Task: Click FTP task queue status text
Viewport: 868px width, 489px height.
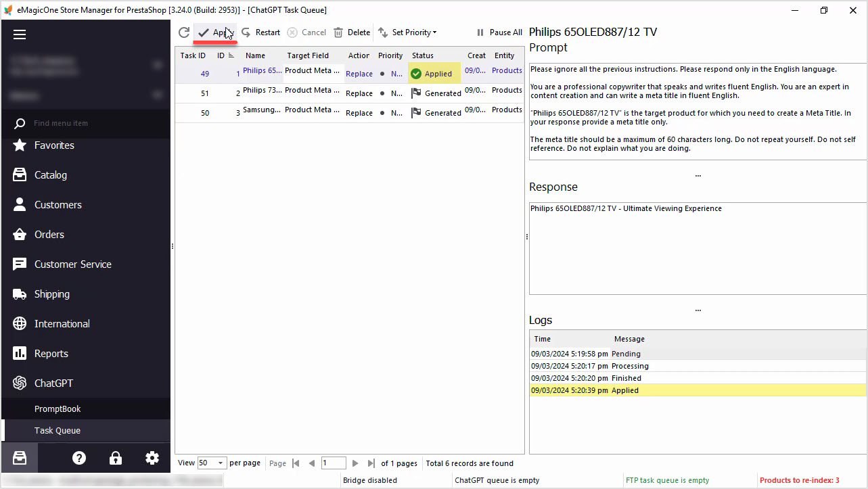Action: point(667,480)
